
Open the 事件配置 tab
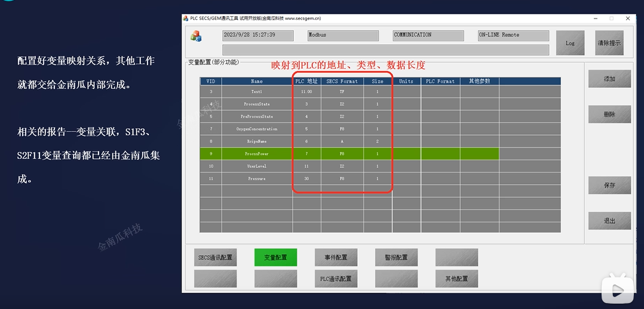click(336, 258)
